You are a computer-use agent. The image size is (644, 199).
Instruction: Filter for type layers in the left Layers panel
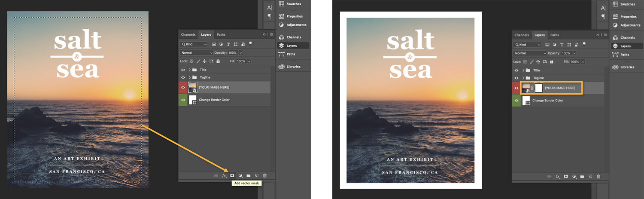point(228,44)
